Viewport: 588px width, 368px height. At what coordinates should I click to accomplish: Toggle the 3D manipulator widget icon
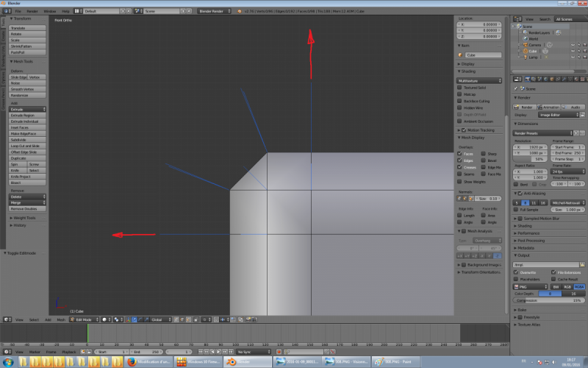(x=128, y=319)
